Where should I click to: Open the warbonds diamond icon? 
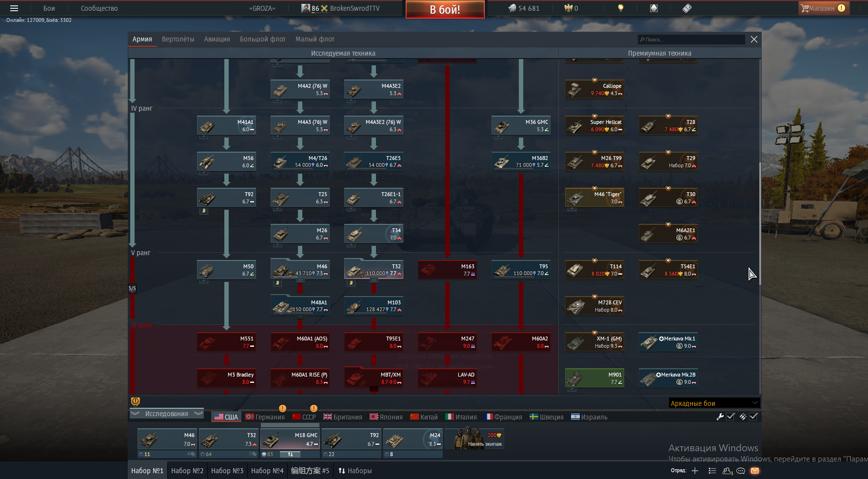tap(654, 8)
